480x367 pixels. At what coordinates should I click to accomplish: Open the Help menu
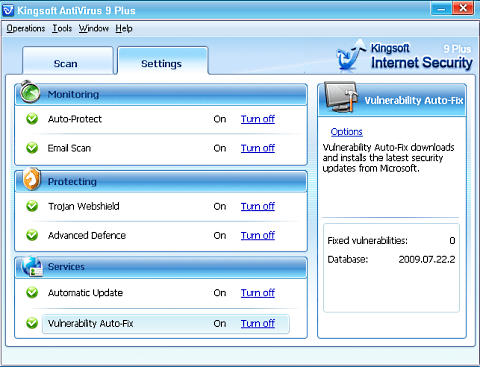click(x=124, y=29)
